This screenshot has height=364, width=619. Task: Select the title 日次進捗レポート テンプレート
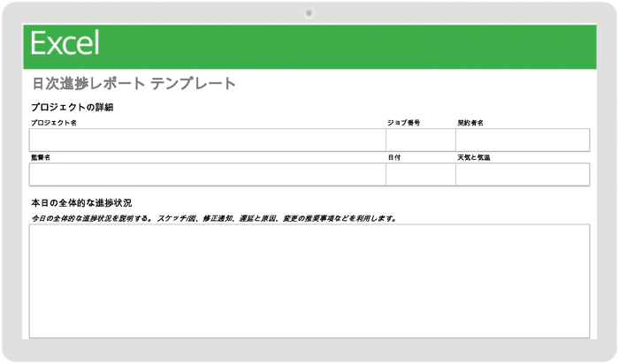coord(134,84)
